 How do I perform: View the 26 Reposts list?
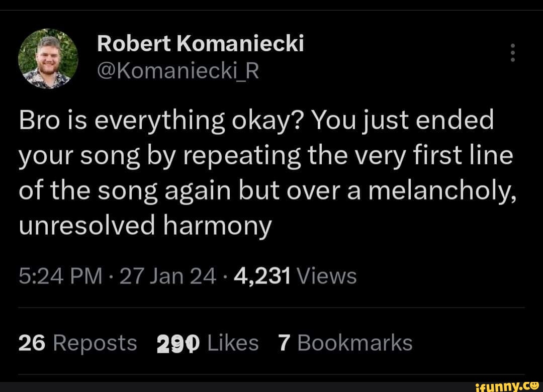pos(77,343)
